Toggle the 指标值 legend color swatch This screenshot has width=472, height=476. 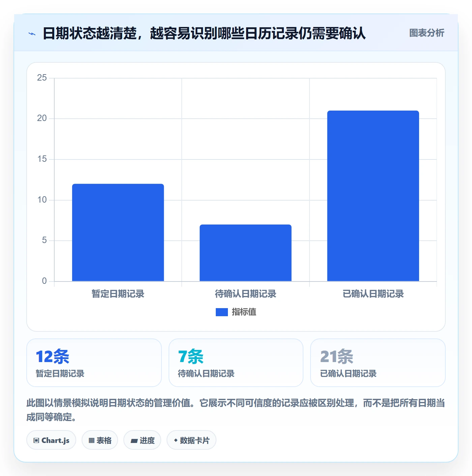[x=222, y=312]
